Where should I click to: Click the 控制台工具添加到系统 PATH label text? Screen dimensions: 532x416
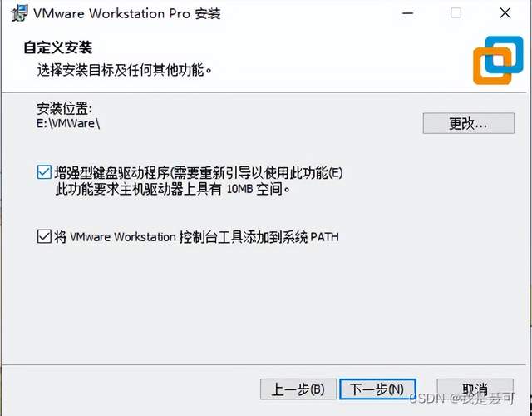196,236
